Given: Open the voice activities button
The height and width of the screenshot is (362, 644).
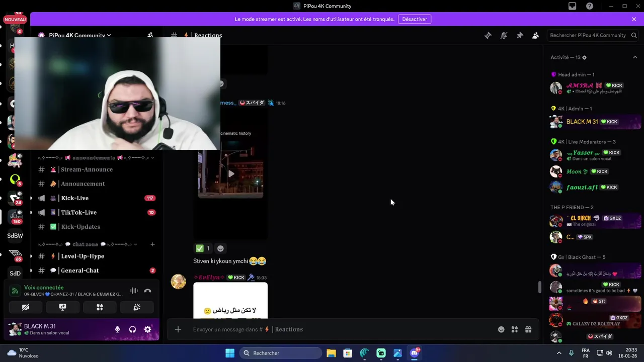Looking at the screenshot, I should tap(100, 307).
